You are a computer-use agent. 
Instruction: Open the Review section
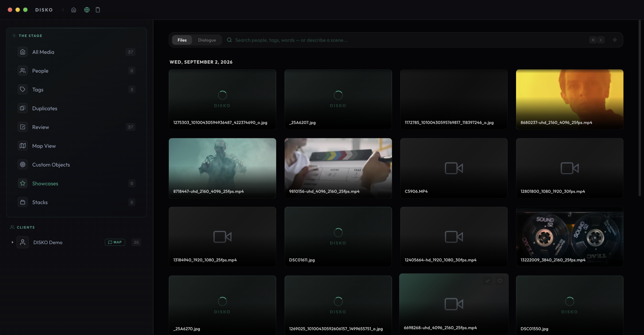click(76, 127)
